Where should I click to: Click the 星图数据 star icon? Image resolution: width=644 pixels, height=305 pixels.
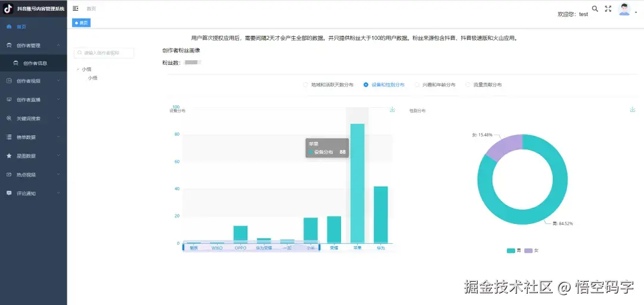pos(9,156)
